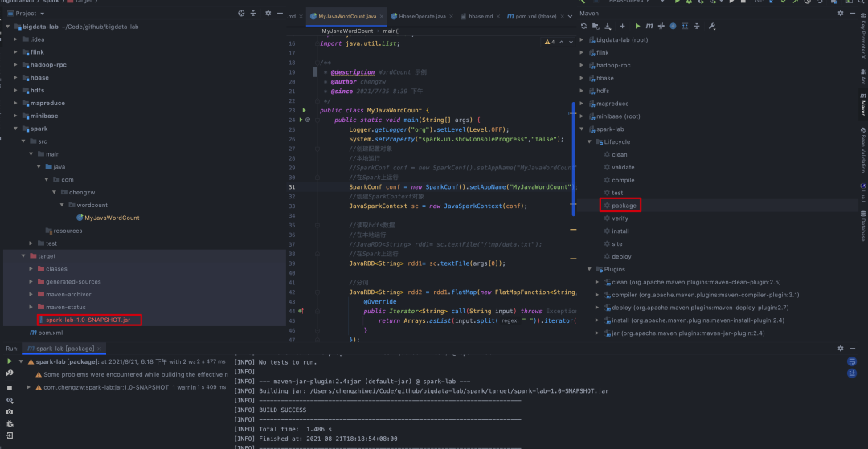Collapse the Plugins node in Maven
The image size is (868, 449).
point(589,269)
